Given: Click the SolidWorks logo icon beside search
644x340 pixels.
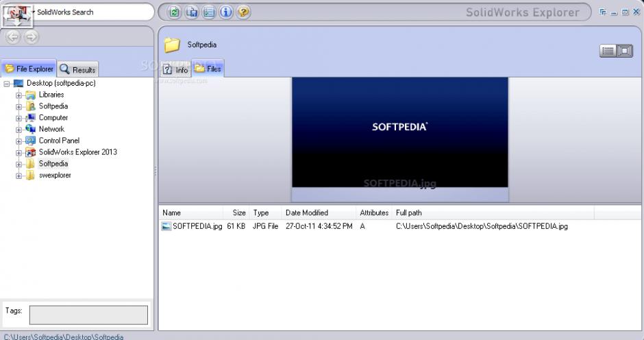Looking at the screenshot, I should (17, 15).
